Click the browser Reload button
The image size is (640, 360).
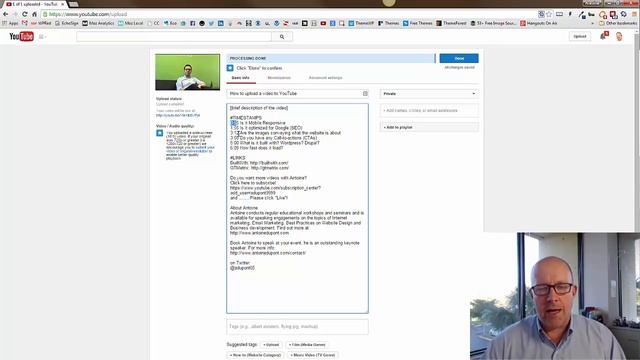(25, 14)
